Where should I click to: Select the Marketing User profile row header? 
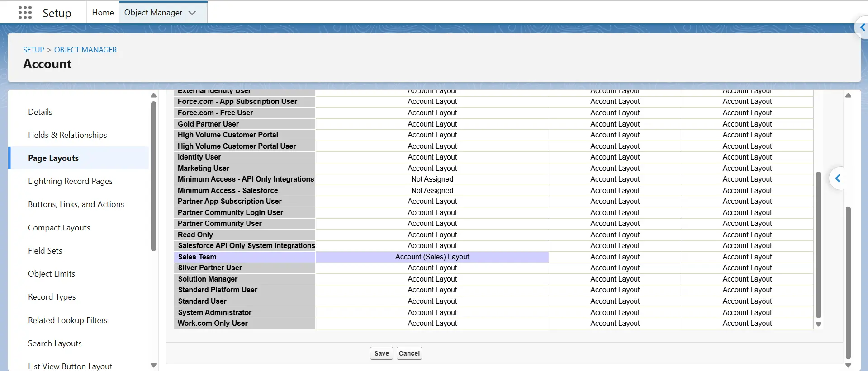coord(245,168)
